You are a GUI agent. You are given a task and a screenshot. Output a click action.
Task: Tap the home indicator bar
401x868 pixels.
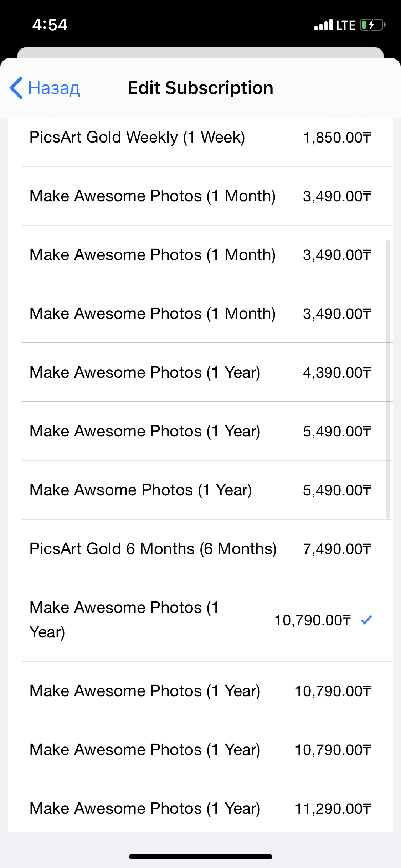pyautogui.click(x=200, y=857)
